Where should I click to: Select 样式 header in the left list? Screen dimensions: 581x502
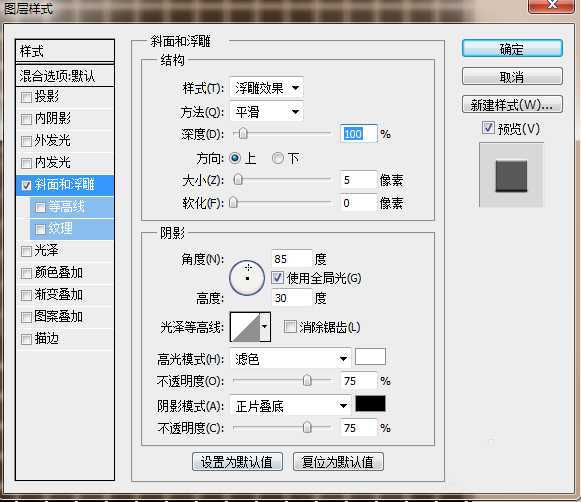(65, 51)
